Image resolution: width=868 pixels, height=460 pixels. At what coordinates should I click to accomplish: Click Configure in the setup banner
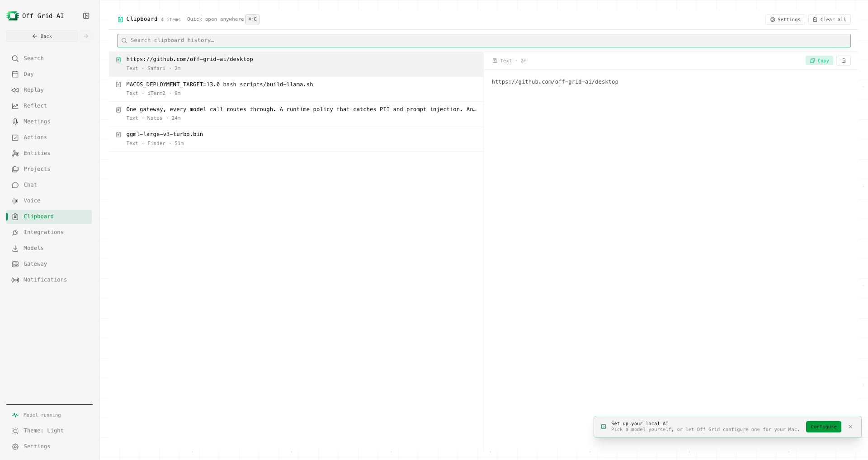coord(824,427)
